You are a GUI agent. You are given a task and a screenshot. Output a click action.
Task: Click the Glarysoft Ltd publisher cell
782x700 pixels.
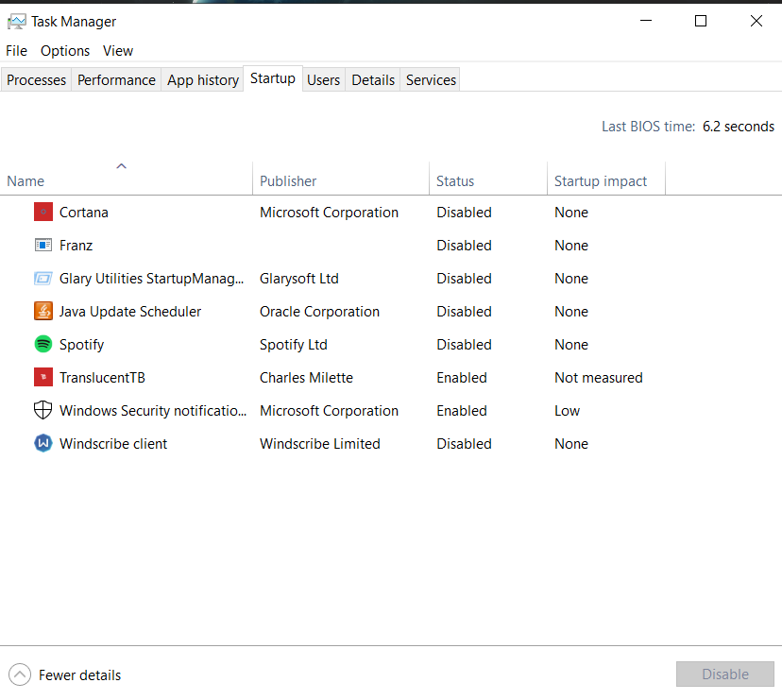coord(299,279)
